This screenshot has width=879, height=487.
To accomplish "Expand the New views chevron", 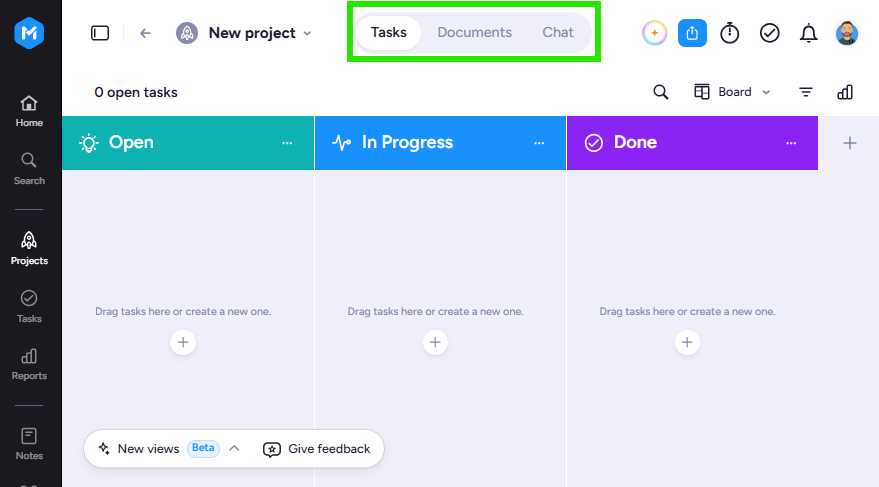I will pos(234,448).
